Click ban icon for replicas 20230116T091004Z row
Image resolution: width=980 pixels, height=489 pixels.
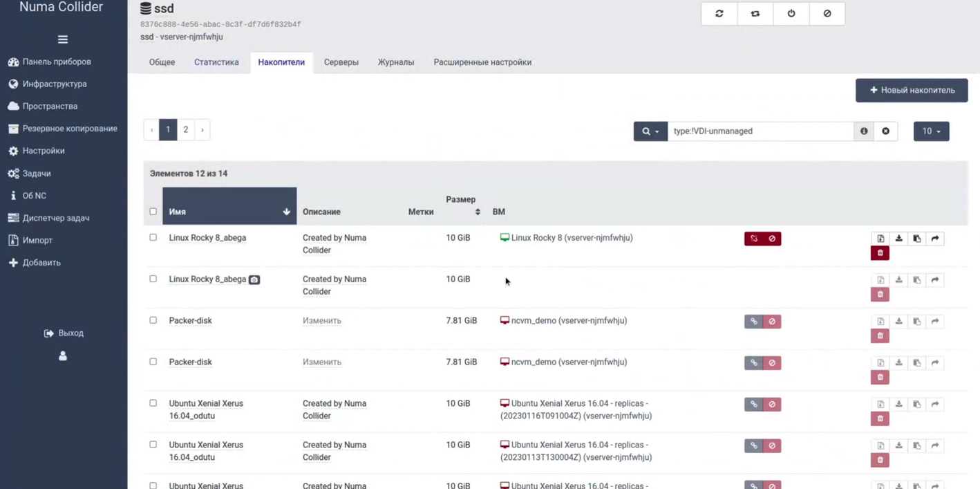(772, 405)
